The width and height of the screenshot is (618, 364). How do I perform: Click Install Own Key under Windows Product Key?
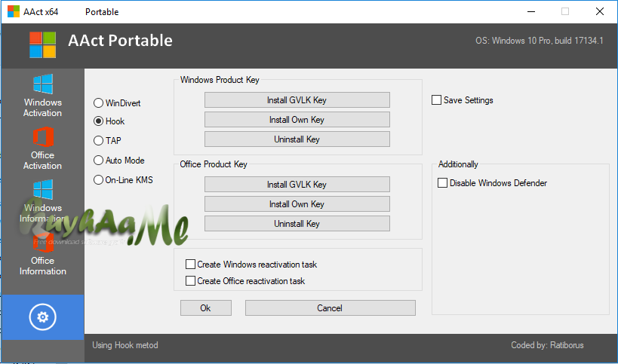tap(297, 120)
